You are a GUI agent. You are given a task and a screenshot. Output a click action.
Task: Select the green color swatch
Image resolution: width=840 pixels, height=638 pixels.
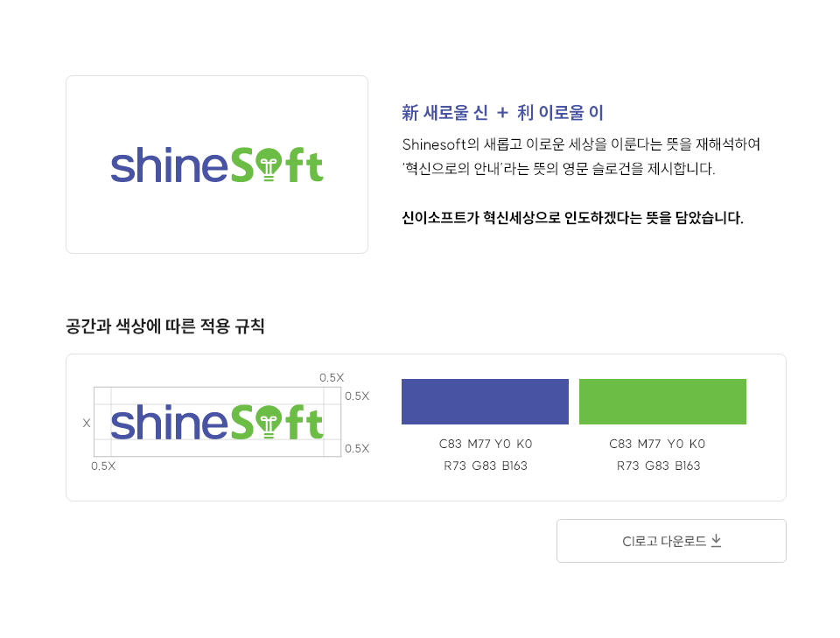tap(662, 402)
